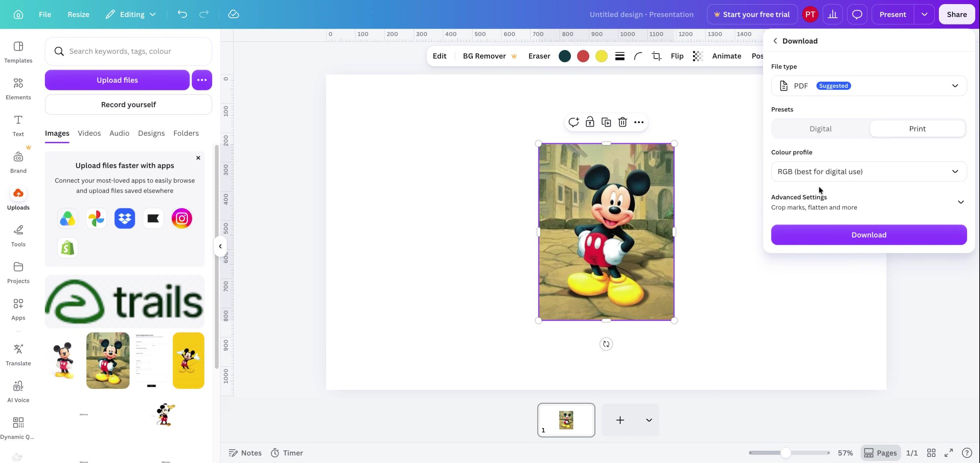This screenshot has width=980, height=463.
Task: Select the yellow colour swatch
Action: pyautogui.click(x=601, y=57)
